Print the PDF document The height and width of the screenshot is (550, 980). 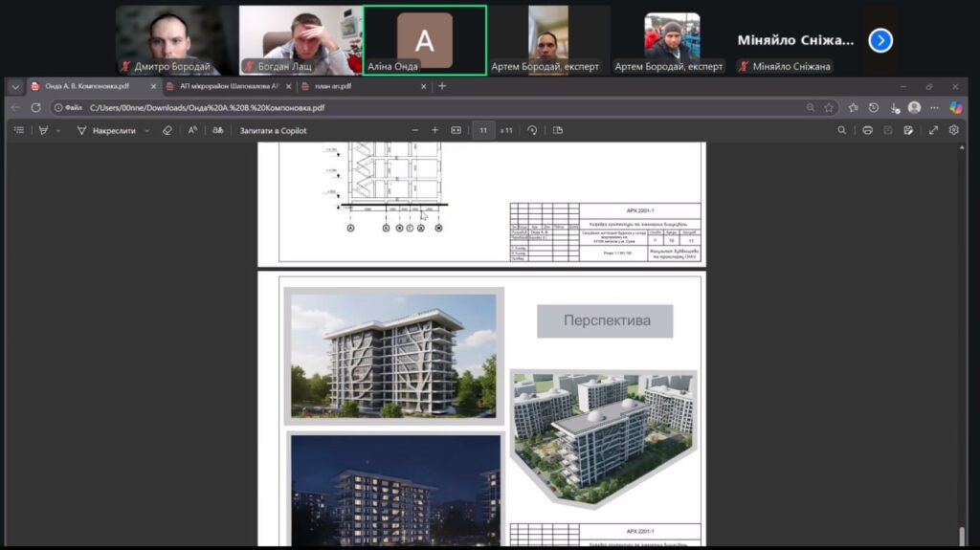pos(867,130)
